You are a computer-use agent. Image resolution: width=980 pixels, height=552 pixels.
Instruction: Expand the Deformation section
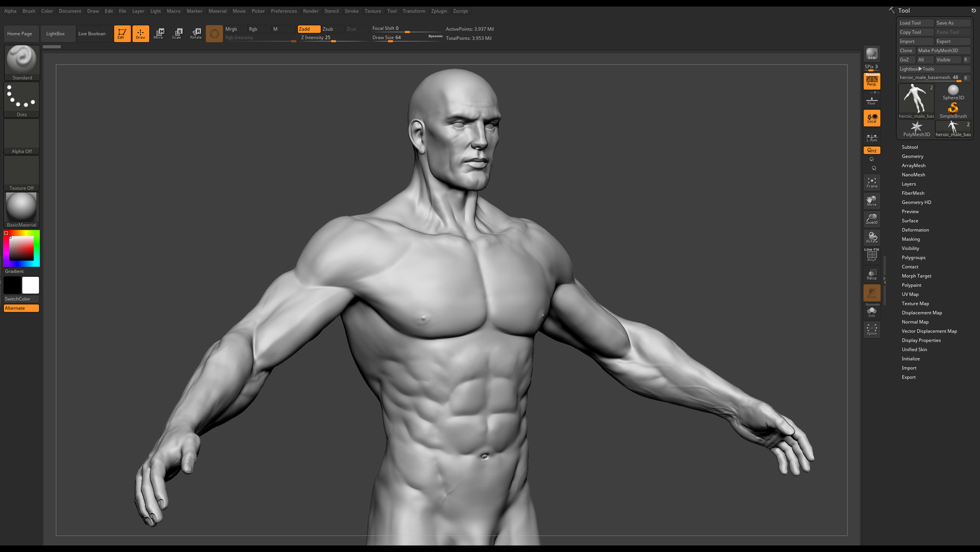[x=915, y=230]
